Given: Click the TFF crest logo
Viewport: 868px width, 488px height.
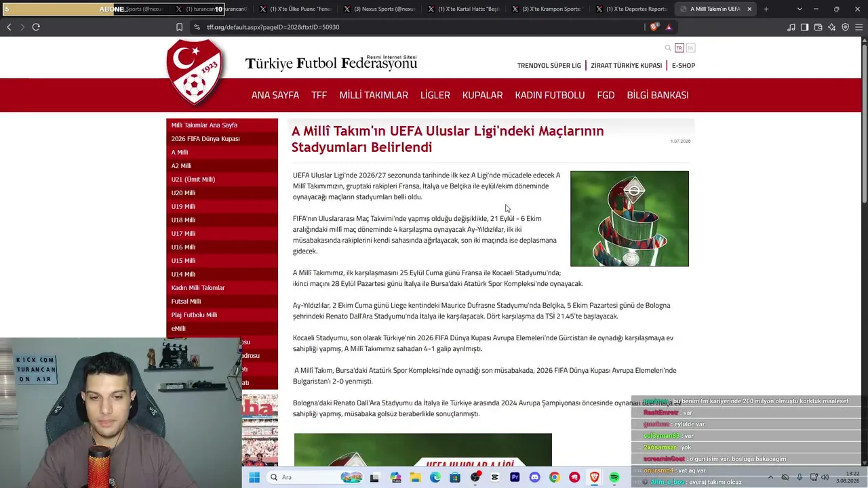Looking at the screenshot, I should tap(196, 72).
